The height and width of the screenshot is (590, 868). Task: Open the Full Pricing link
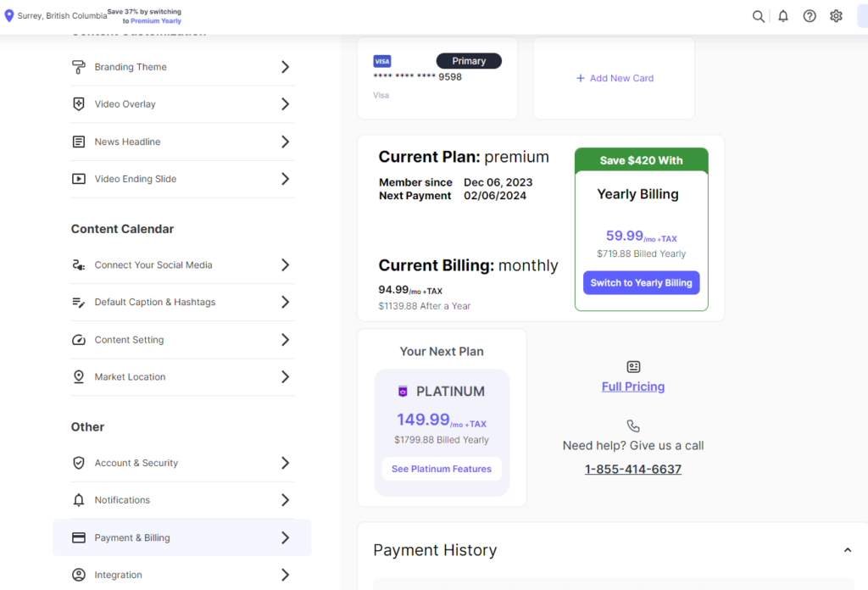[x=633, y=387]
